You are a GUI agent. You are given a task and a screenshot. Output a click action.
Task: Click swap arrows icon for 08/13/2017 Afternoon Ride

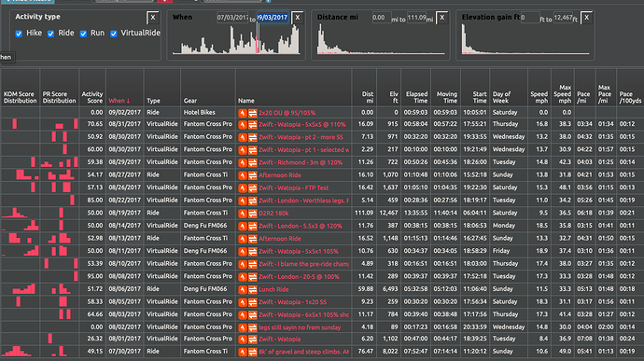(x=252, y=239)
